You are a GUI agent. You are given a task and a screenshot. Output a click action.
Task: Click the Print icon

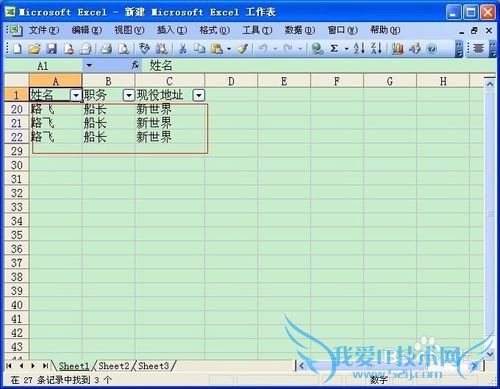click(x=107, y=49)
